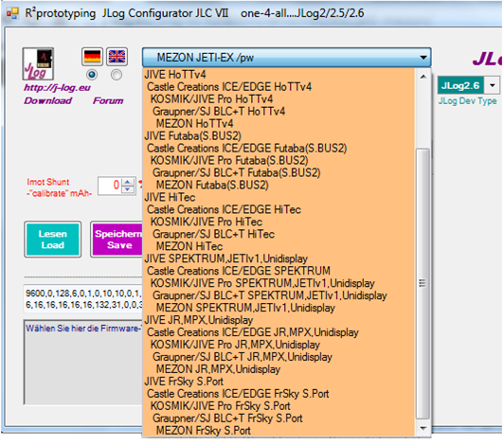Click the Download link
Viewport: 504px width, 445px height.
(x=48, y=100)
